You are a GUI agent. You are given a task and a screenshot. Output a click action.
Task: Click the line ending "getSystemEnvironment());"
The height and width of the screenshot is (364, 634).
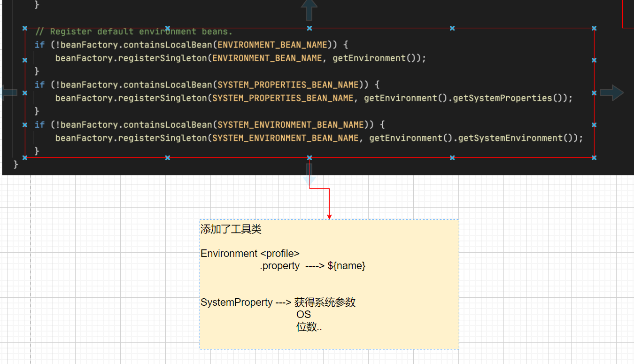click(319, 138)
